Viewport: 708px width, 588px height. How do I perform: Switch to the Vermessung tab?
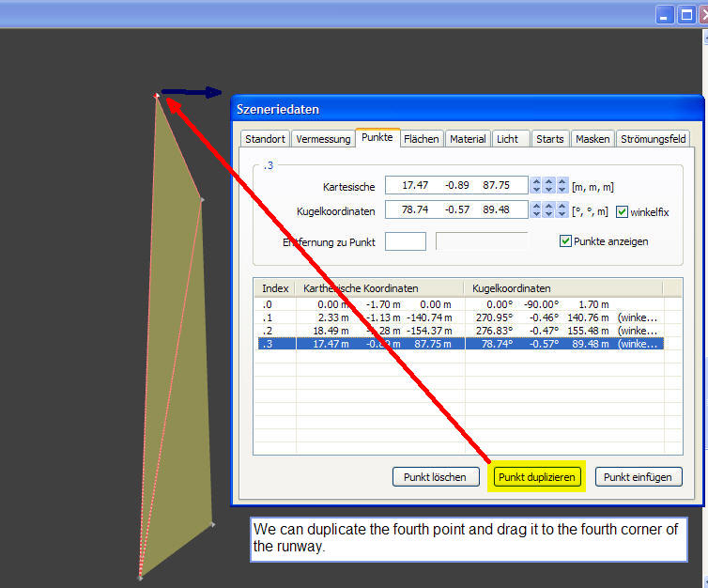click(323, 139)
